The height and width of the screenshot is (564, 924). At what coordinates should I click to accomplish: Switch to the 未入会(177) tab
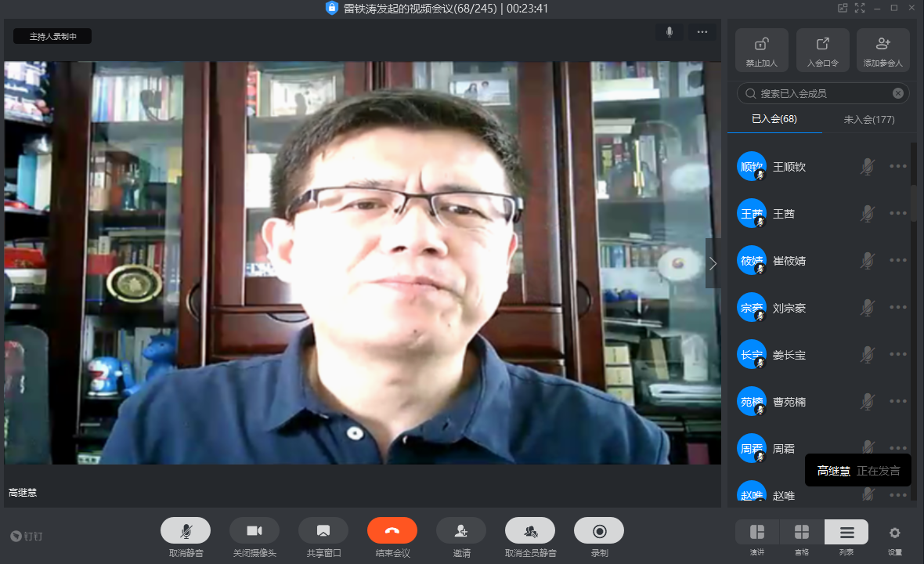click(x=868, y=120)
